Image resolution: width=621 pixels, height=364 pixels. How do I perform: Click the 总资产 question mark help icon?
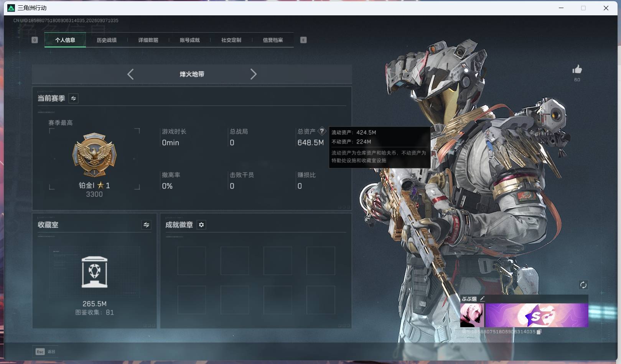point(322,131)
